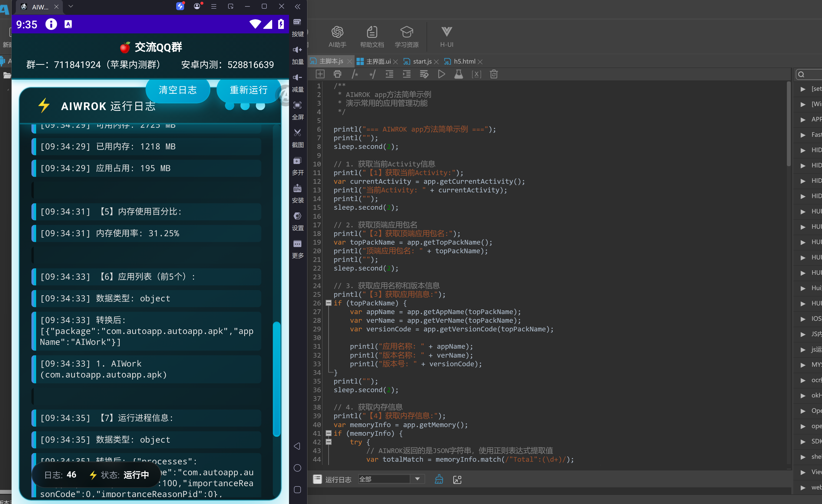Image resolution: width=822 pixels, height=504 pixels.
Task: Increase indent of selected code
Action: pyautogui.click(x=407, y=74)
